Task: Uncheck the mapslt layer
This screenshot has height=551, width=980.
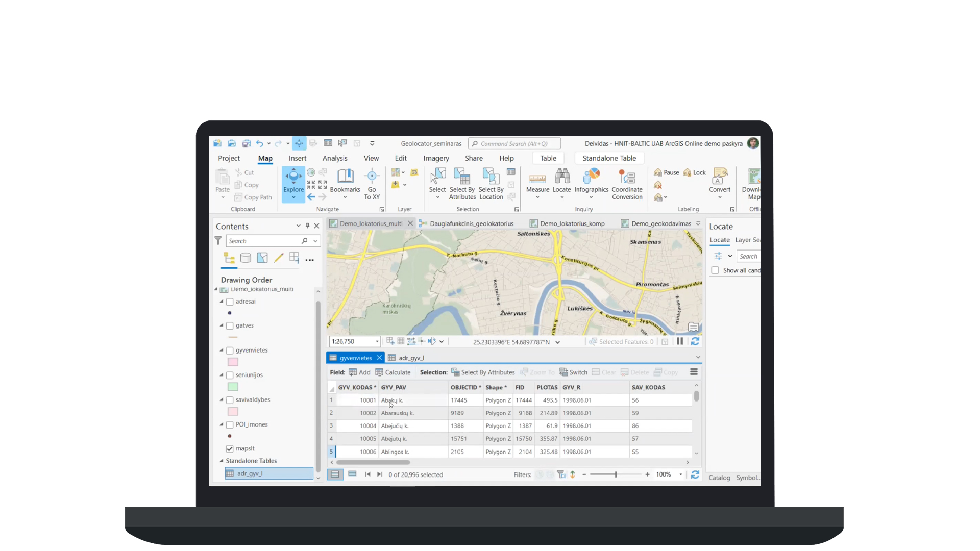Action: click(x=230, y=449)
